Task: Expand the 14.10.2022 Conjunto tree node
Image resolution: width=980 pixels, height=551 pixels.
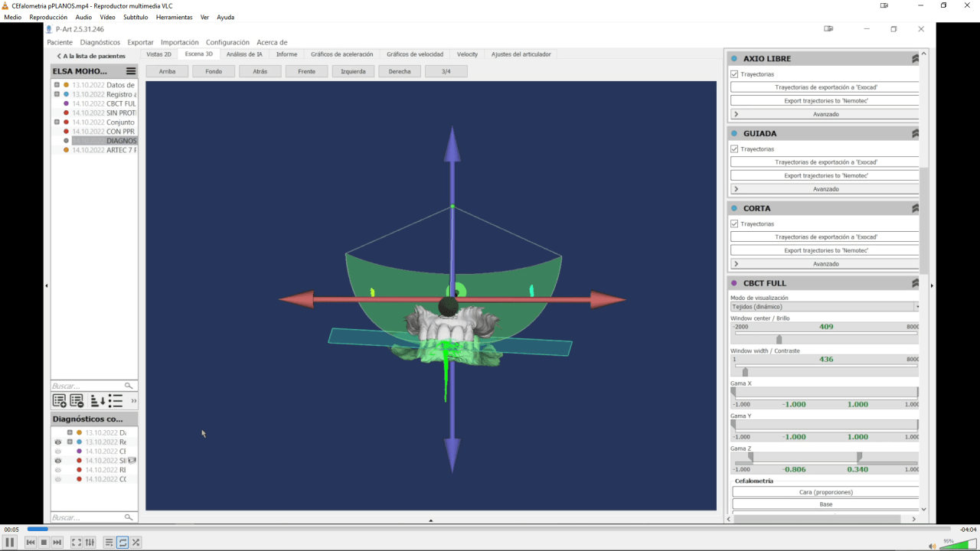Action: point(57,122)
